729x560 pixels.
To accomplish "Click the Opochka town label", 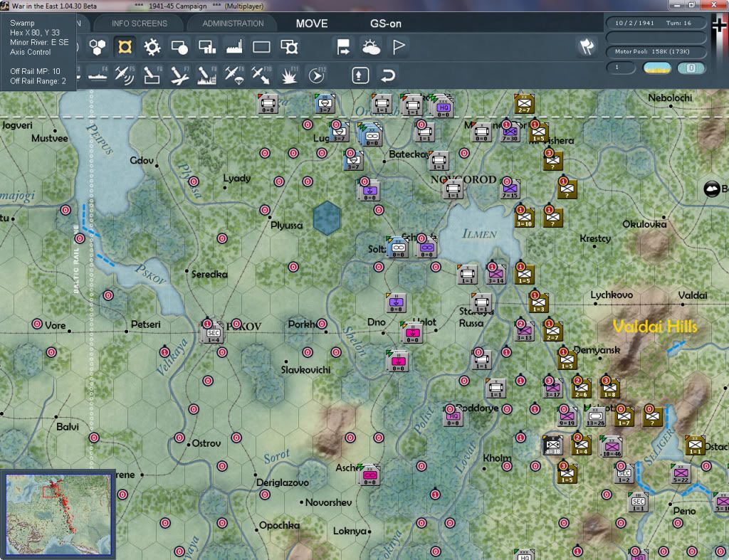I will tap(279, 526).
